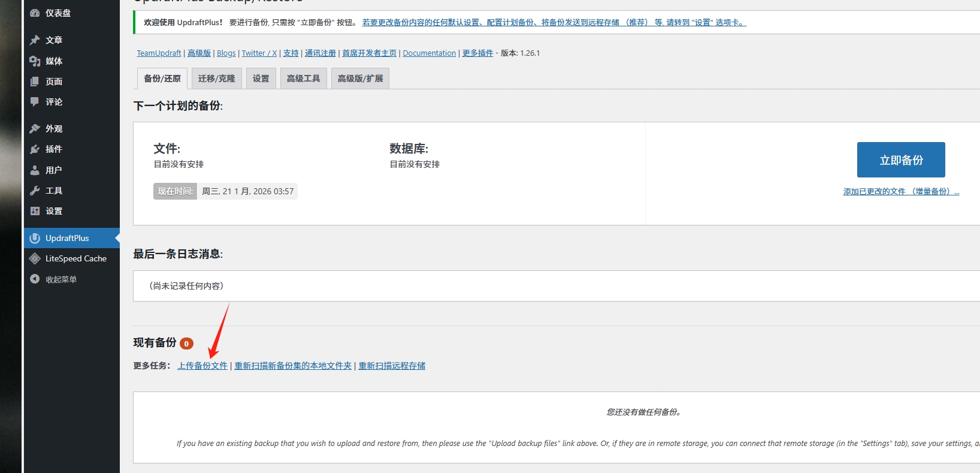Click the 上传备份文件 link
Screen dimensions: 980x473
tap(202, 366)
